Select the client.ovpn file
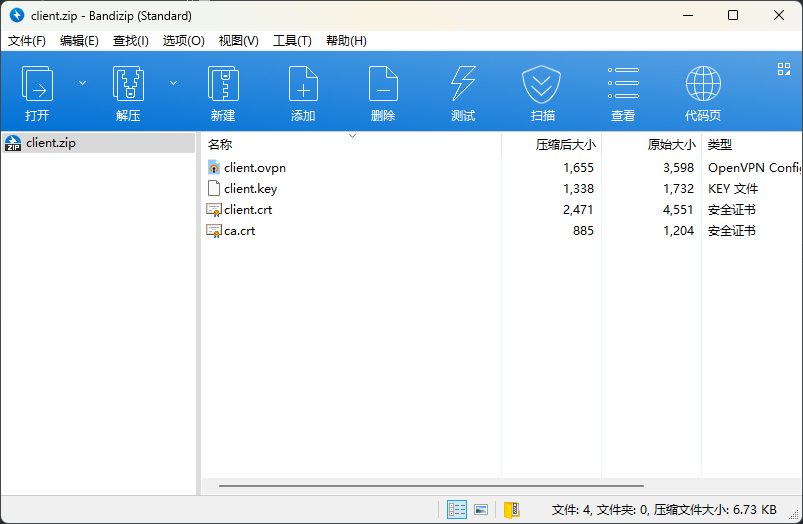The height and width of the screenshot is (524, 803). coord(255,168)
